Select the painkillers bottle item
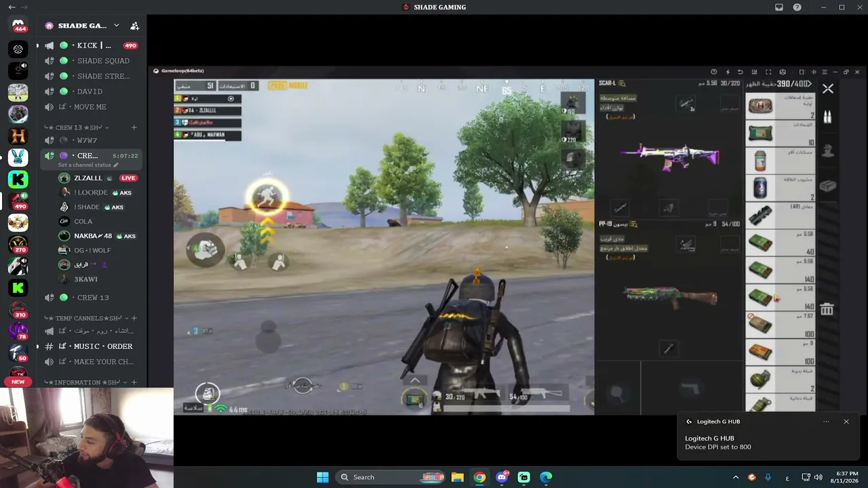The width and height of the screenshot is (868, 488). (x=780, y=161)
